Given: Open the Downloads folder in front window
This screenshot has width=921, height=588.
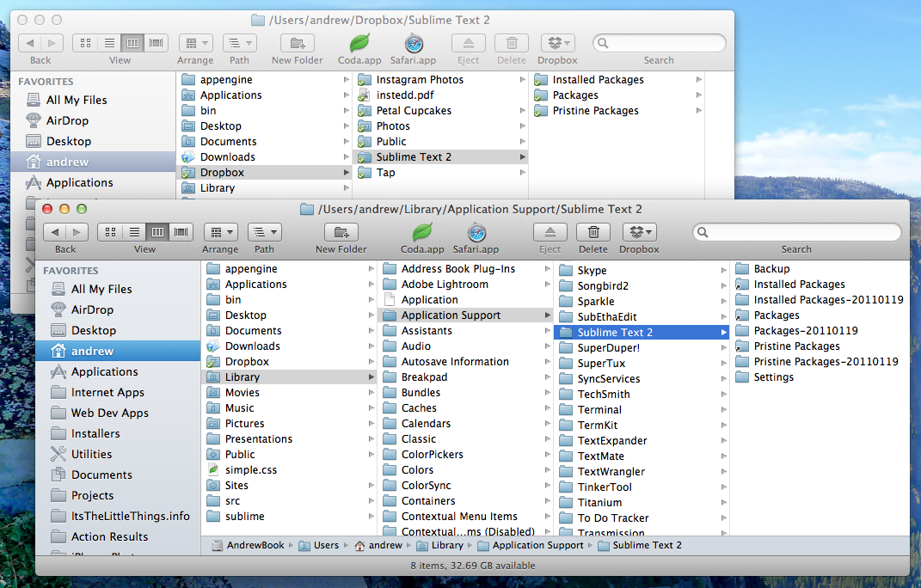Looking at the screenshot, I should tap(252, 346).
